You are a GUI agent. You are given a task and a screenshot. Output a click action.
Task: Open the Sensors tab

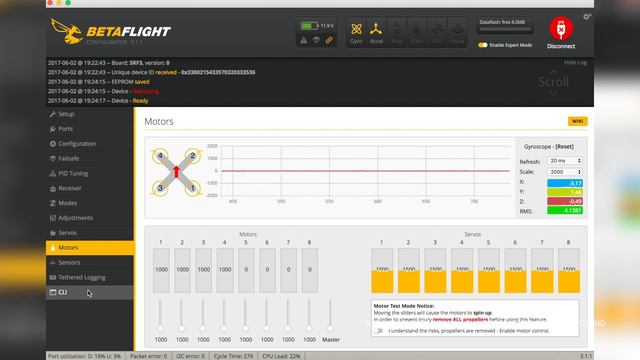point(90,262)
